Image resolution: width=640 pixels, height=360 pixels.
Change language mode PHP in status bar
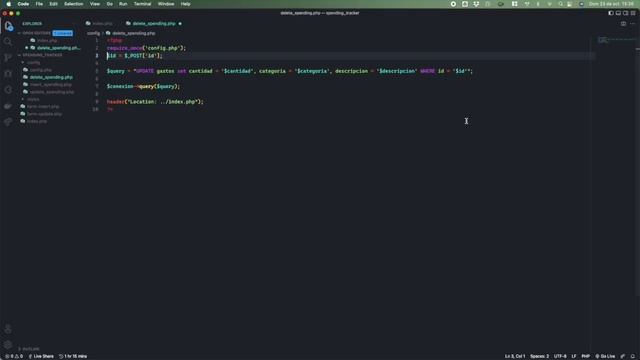pos(585,356)
